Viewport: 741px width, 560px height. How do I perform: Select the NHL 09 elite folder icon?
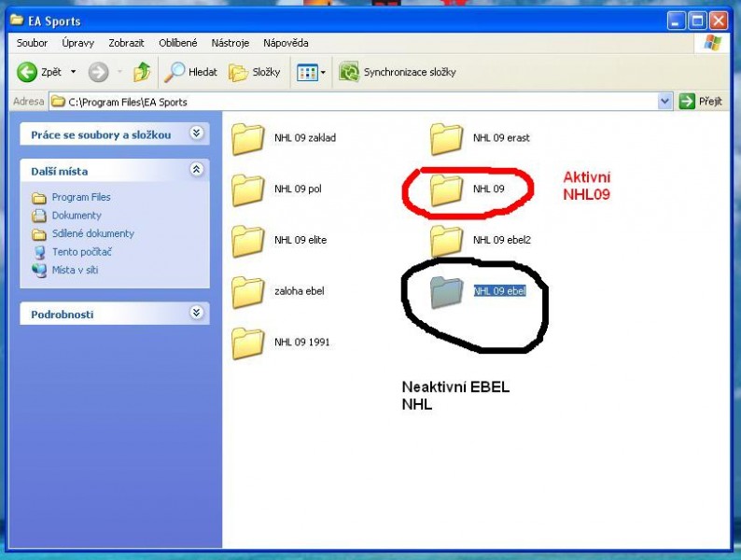pos(247,241)
